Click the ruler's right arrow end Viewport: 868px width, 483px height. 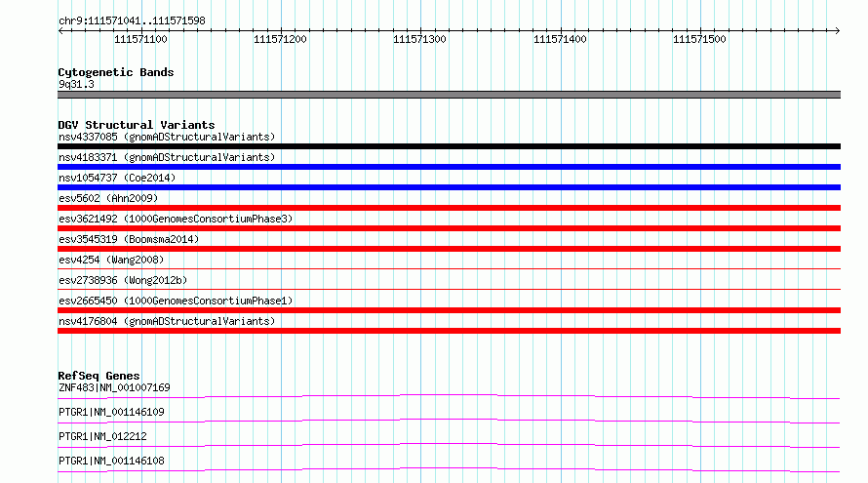click(x=838, y=30)
